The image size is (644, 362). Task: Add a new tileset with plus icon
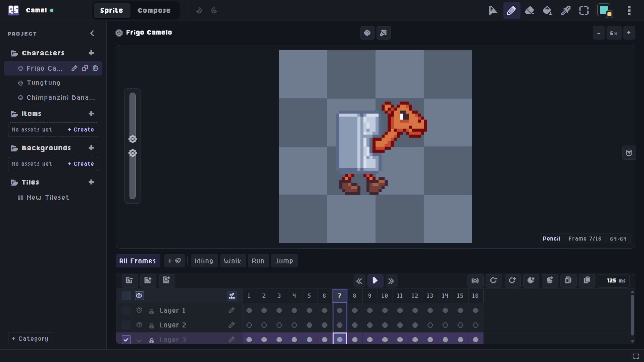tap(91, 182)
